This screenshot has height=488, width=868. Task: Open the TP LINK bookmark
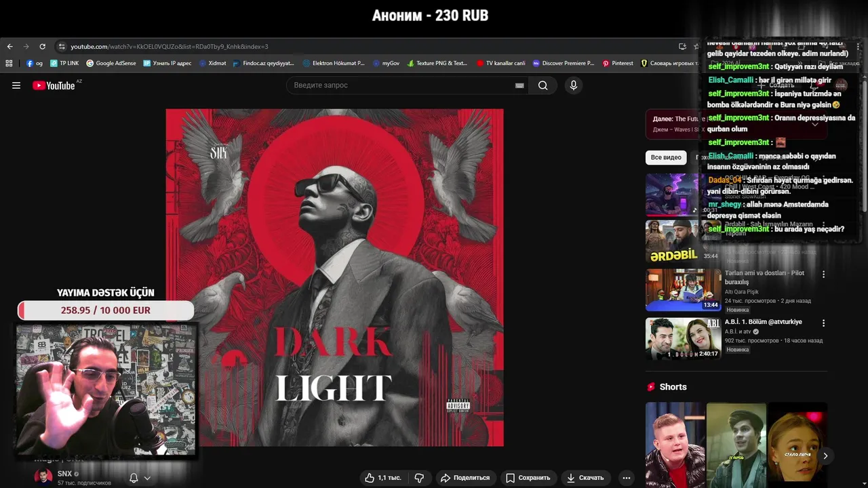click(x=64, y=63)
